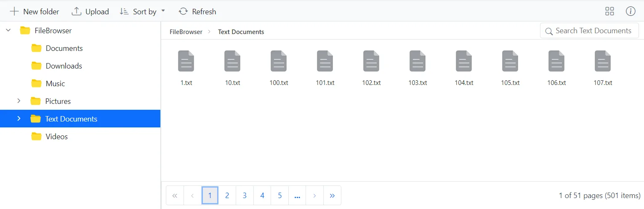Select the 106.txt file icon
The image size is (644, 209).
click(556, 61)
